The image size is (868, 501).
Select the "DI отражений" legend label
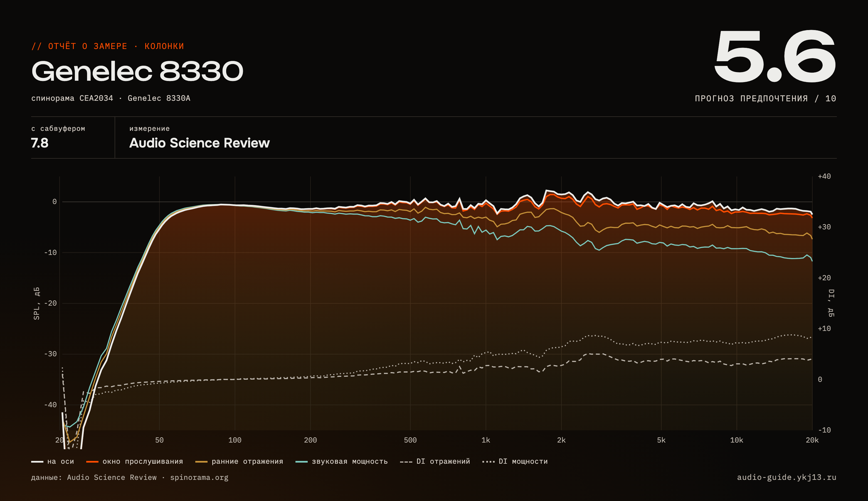[x=443, y=461]
